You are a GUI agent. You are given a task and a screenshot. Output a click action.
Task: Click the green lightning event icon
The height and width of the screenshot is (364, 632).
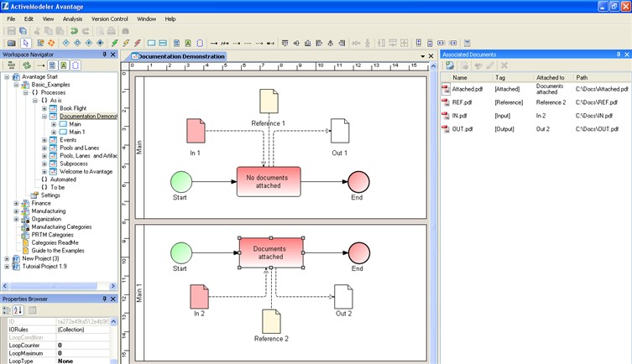[x=115, y=43]
